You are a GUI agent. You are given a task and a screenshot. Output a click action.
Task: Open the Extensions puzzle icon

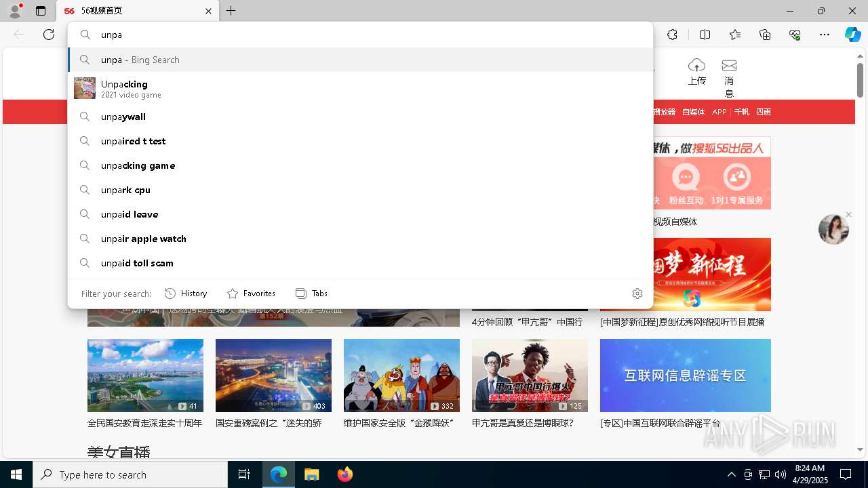[x=672, y=35]
